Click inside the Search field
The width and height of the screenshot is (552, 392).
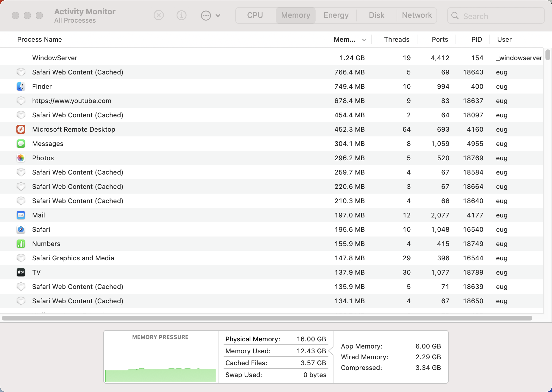coord(495,16)
